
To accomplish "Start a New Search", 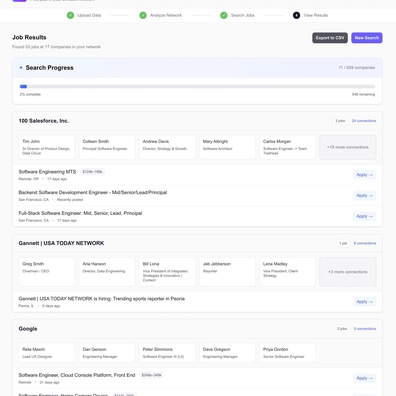I will (x=367, y=38).
